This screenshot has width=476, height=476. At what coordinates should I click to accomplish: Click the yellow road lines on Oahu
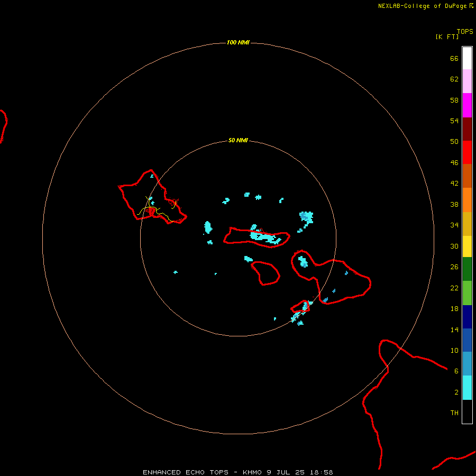157,209
